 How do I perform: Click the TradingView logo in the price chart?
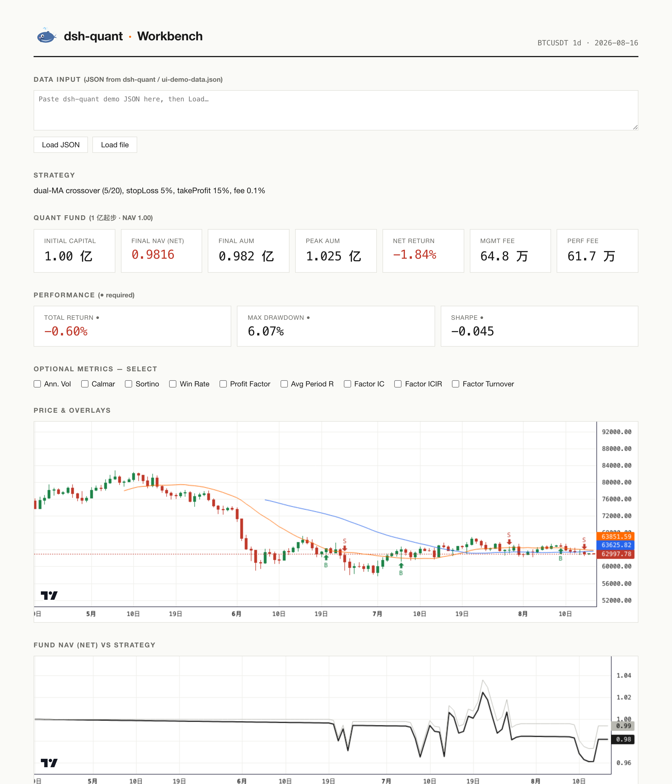click(49, 596)
